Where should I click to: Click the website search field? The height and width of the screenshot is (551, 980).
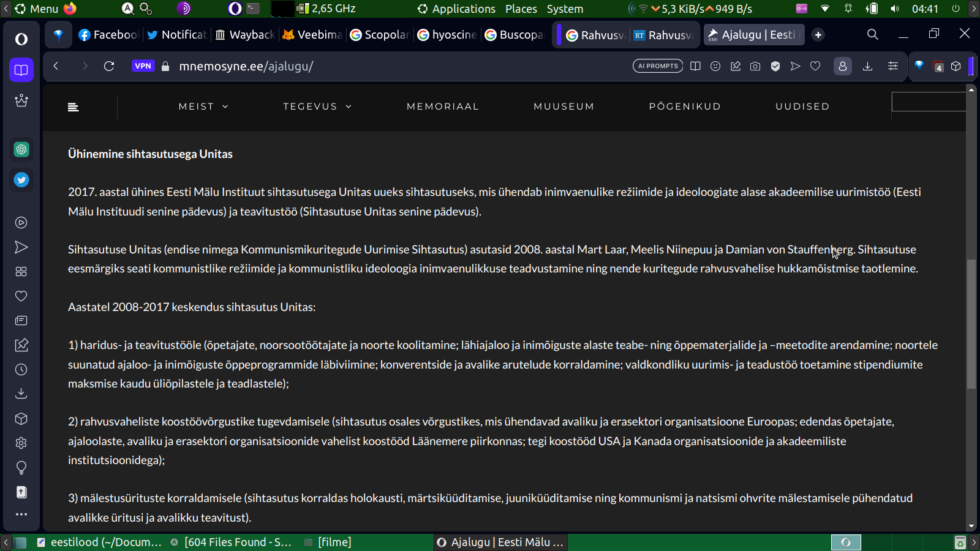tap(929, 102)
